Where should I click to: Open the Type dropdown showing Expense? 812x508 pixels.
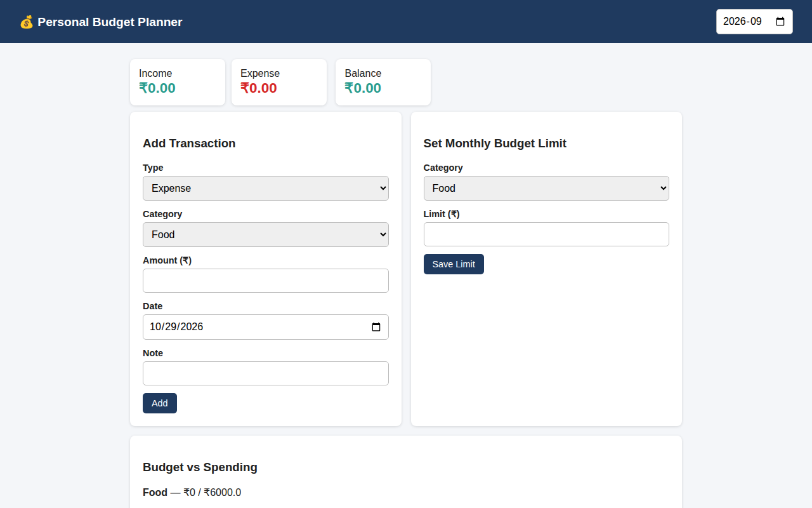coord(266,189)
